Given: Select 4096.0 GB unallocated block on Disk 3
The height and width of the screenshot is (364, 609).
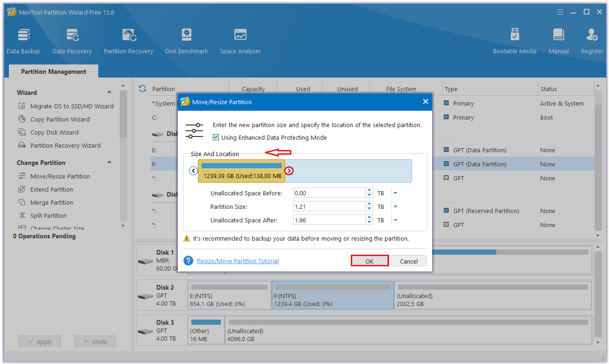Looking at the screenshot, I should pos(408,331).
